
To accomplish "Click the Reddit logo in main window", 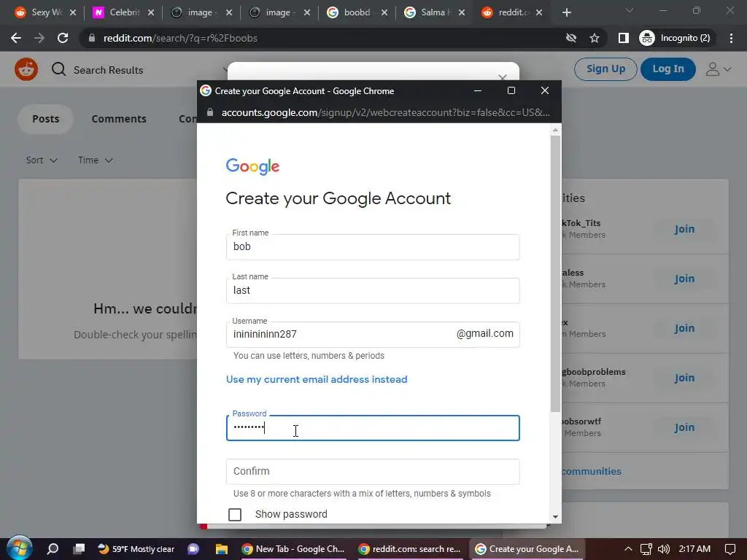I will (x=26, y=69).
